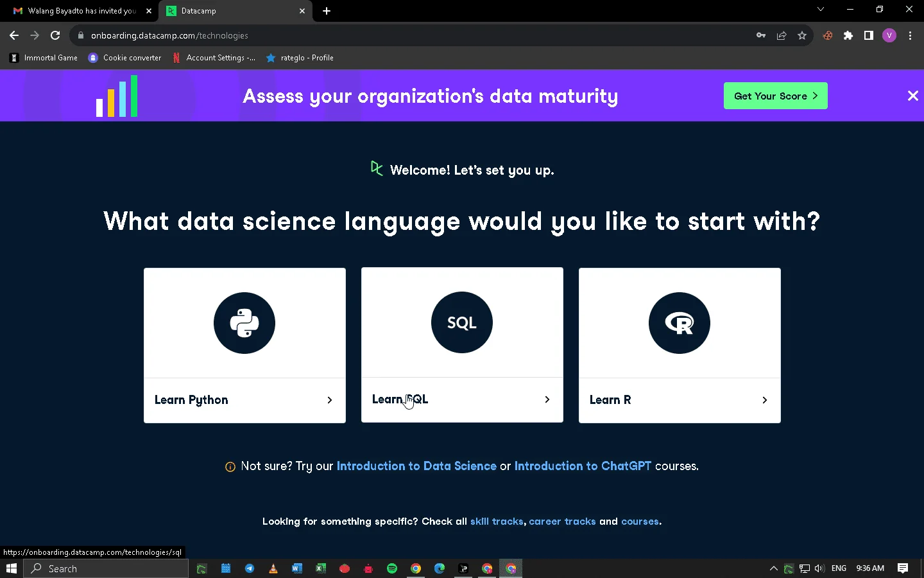Screen dimensions: 924x578
Task: Go forward in browser history
Action: (x=35, y=35)
